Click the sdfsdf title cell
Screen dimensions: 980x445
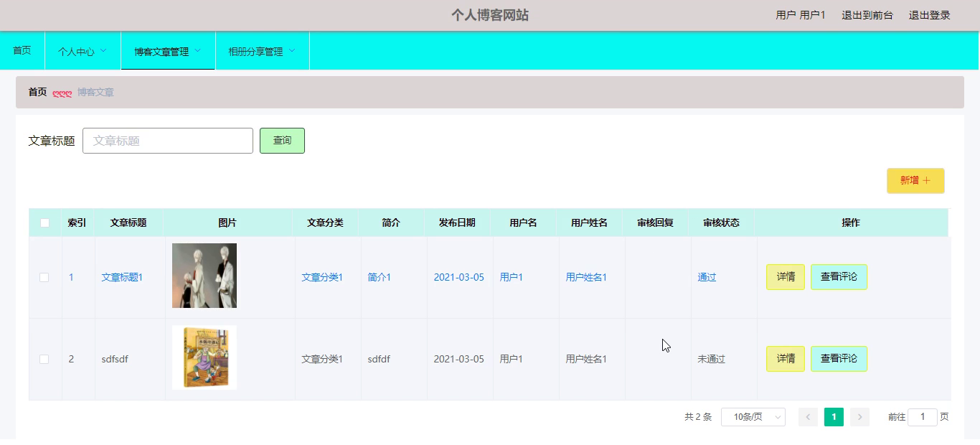coord(115,359)
